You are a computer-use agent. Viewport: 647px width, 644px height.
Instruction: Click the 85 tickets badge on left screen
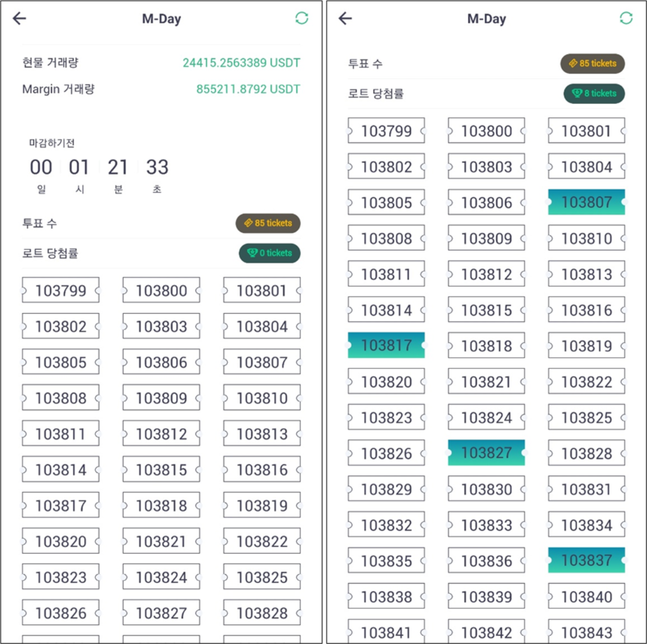pos(268,223)
